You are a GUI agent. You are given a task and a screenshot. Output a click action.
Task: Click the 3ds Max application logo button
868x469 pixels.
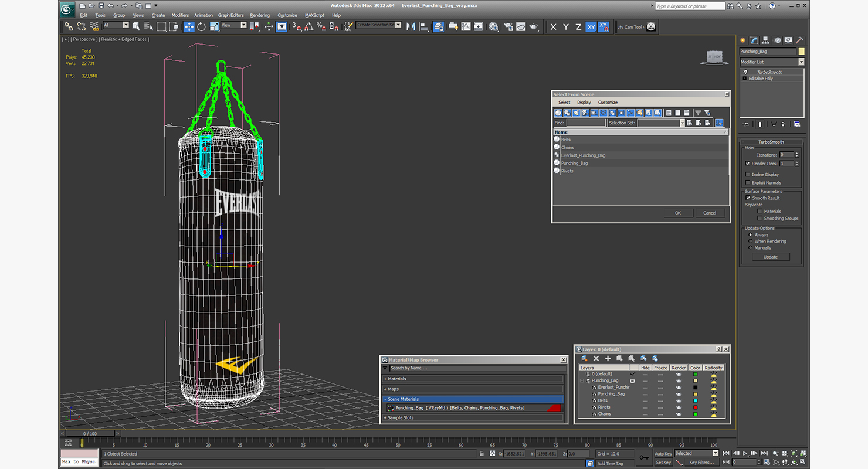[x=67, y=8]
